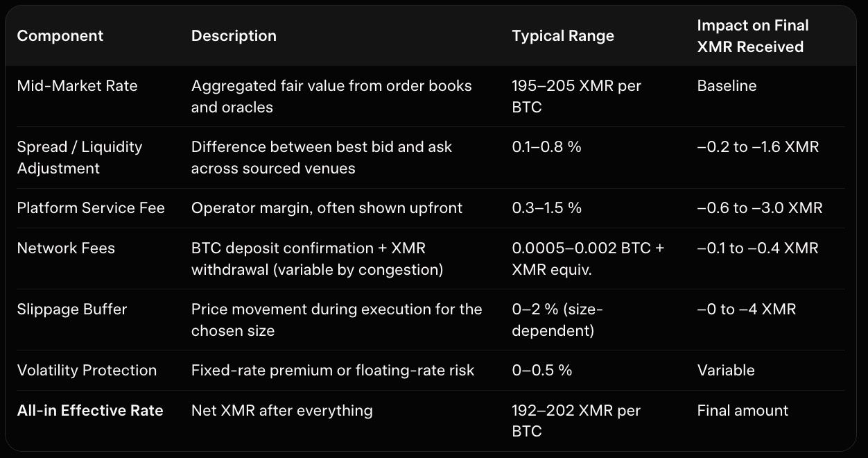868x458 pixels.
Task: Select the Network Fees row label
Action: (66, 248)
